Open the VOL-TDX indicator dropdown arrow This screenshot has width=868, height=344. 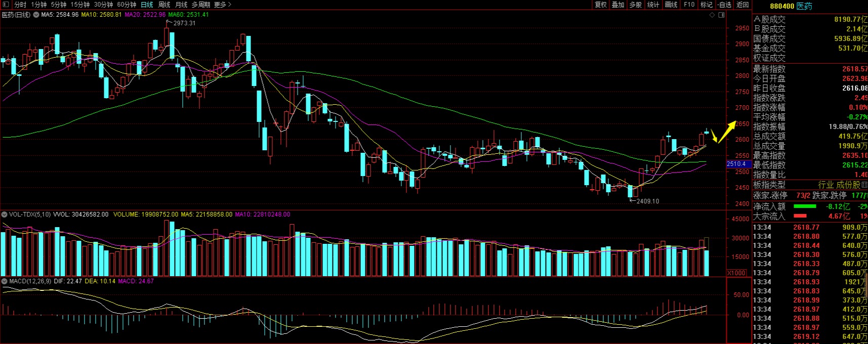(x=5, y=214)
